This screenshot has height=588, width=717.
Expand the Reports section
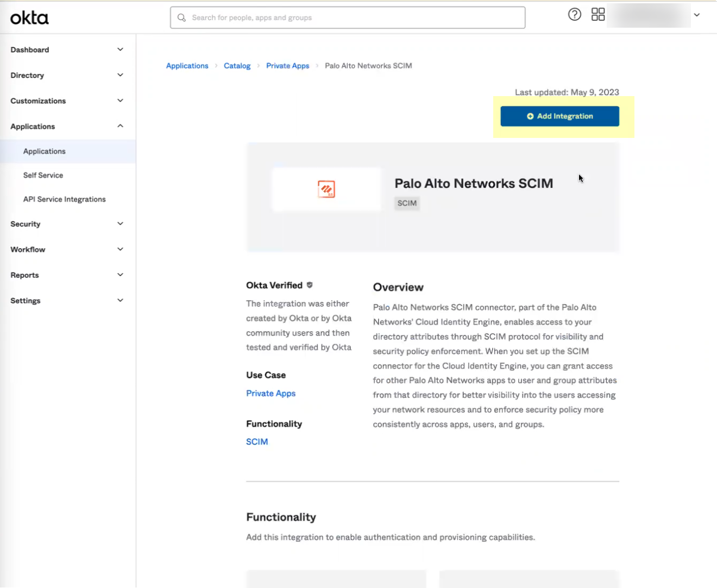pos(67,275)
